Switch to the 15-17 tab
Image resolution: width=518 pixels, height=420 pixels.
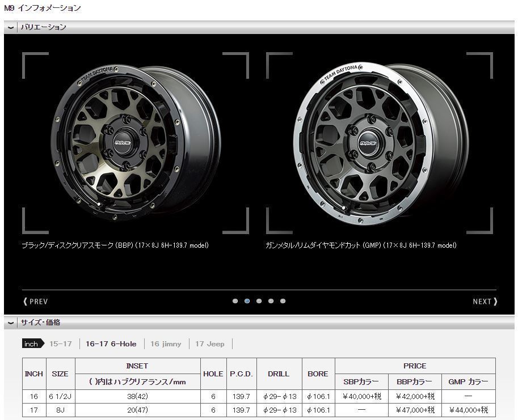61,343
